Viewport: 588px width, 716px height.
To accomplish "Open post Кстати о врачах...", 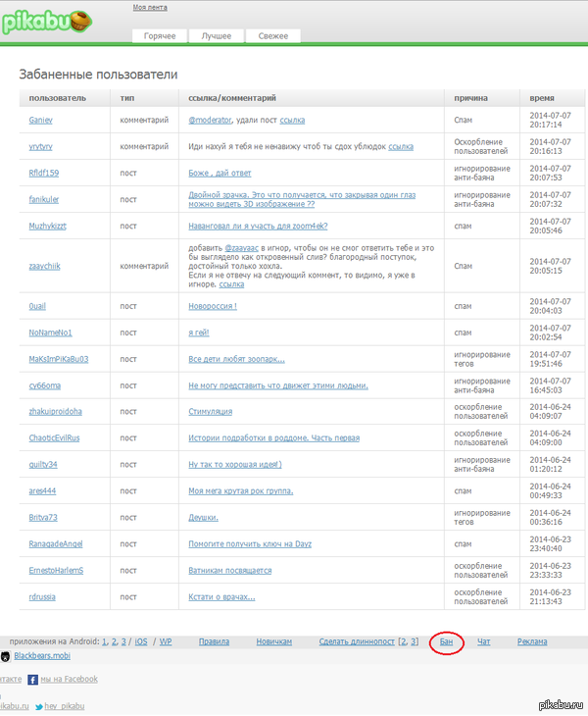I will (x=221, y=596).
